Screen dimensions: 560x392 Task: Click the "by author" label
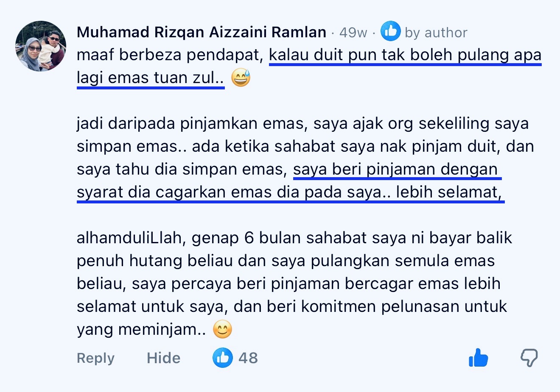point(436,33)
